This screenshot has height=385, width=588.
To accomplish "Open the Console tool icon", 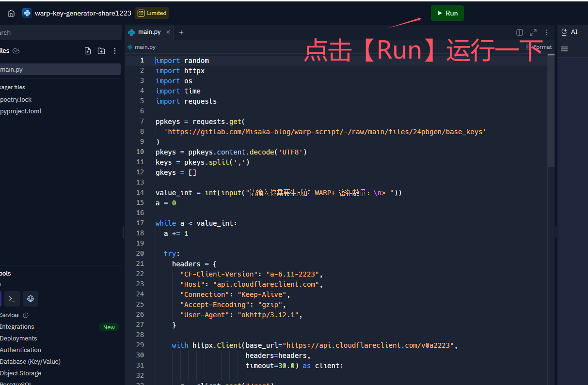I will (x=1, y=299).
